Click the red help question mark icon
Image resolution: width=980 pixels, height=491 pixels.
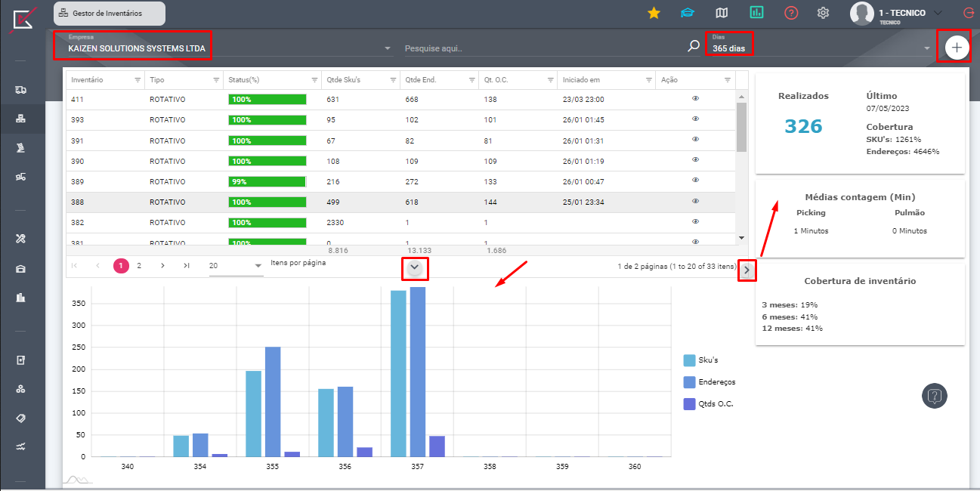(790, 13)
